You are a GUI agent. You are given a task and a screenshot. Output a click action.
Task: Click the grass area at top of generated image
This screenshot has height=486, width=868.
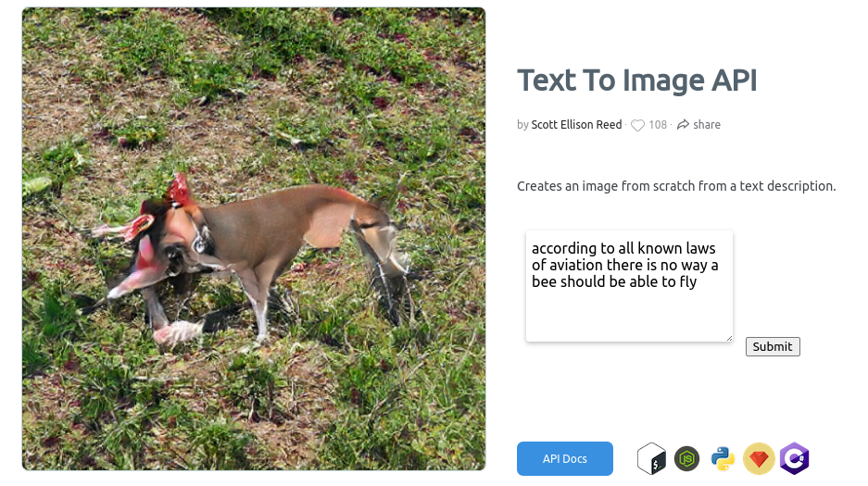tap(250, 56)
